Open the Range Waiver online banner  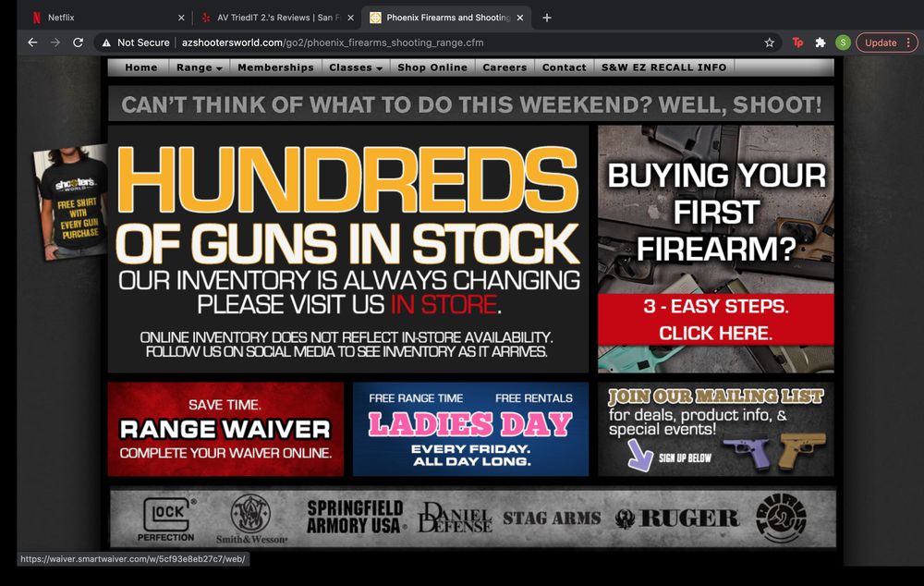pos(225,429)
